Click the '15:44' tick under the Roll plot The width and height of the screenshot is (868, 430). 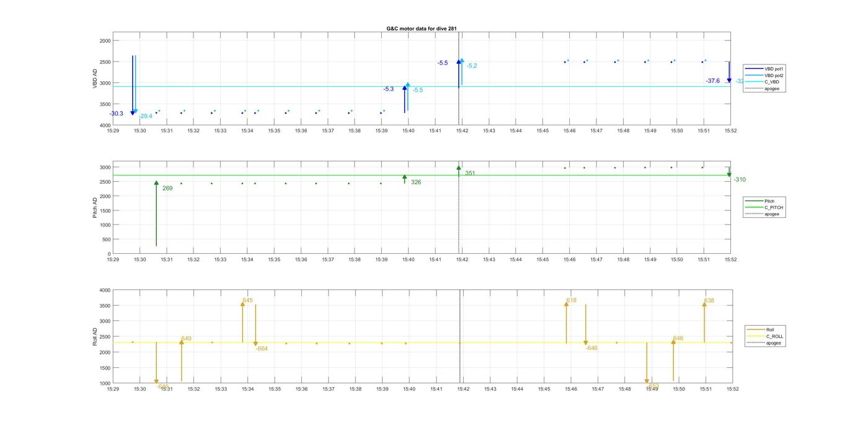pos(517,389)
